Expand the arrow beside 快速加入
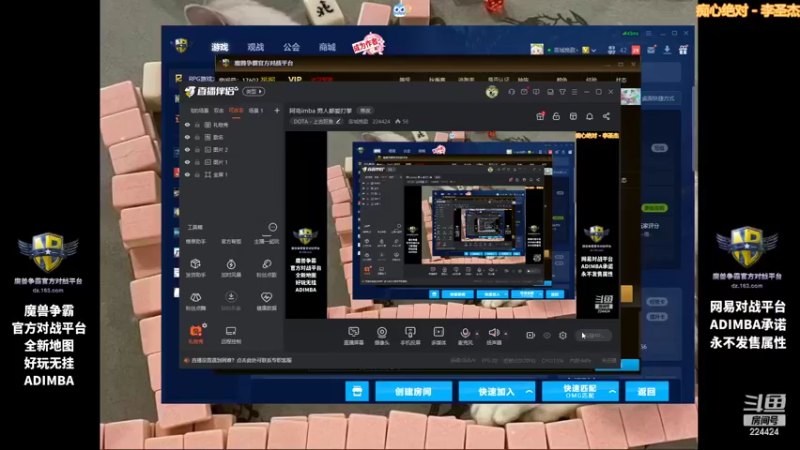 529,391
